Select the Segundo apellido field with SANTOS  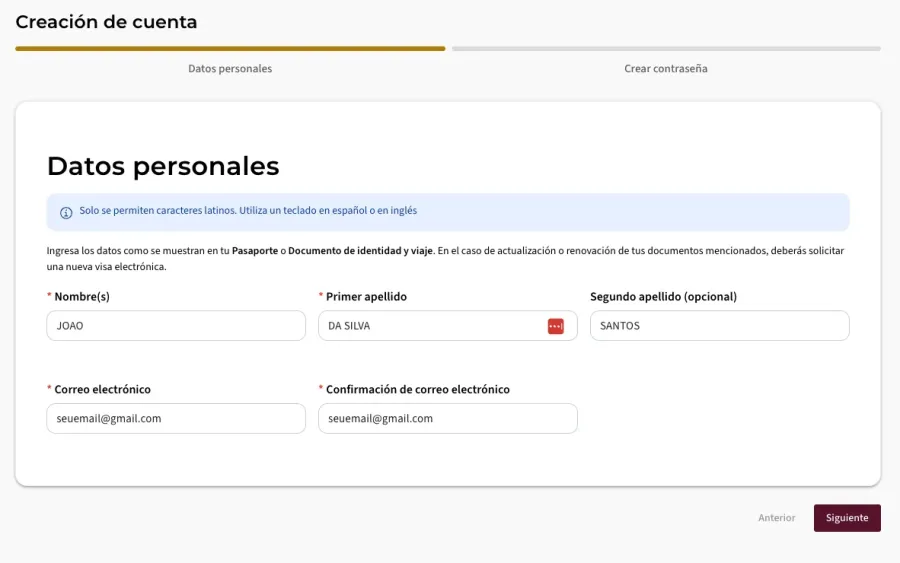pyautogui.click(x=719, y=326)
